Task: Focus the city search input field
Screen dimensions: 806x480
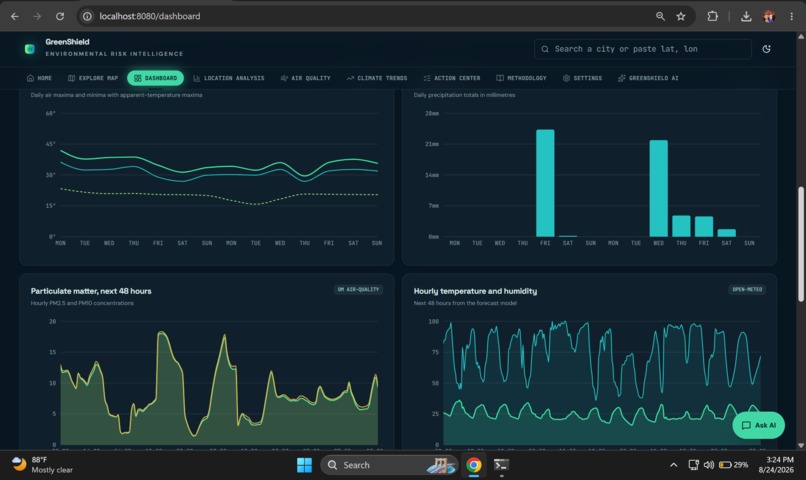Action: [x=643, y=49]
